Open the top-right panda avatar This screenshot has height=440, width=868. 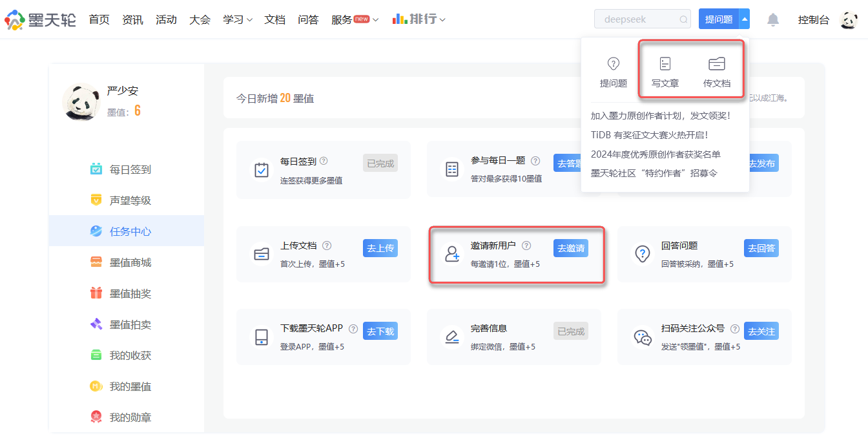pos(849,19)
